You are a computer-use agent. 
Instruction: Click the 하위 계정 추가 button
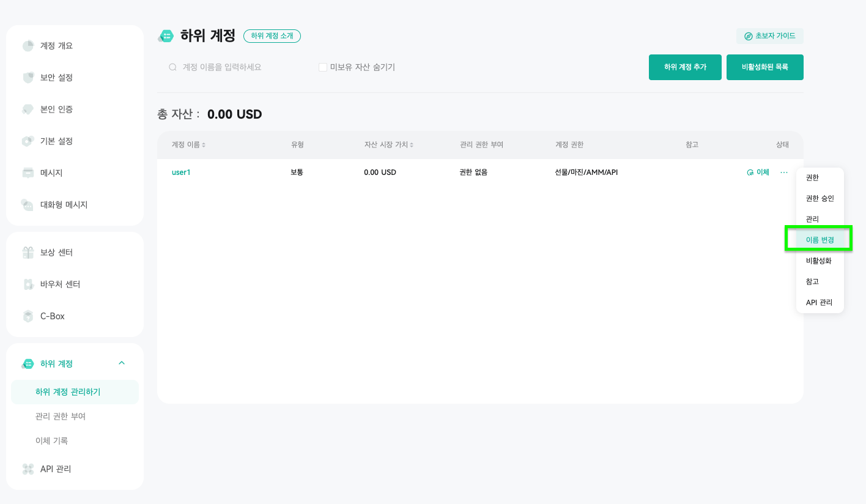(x=685, y=67)
